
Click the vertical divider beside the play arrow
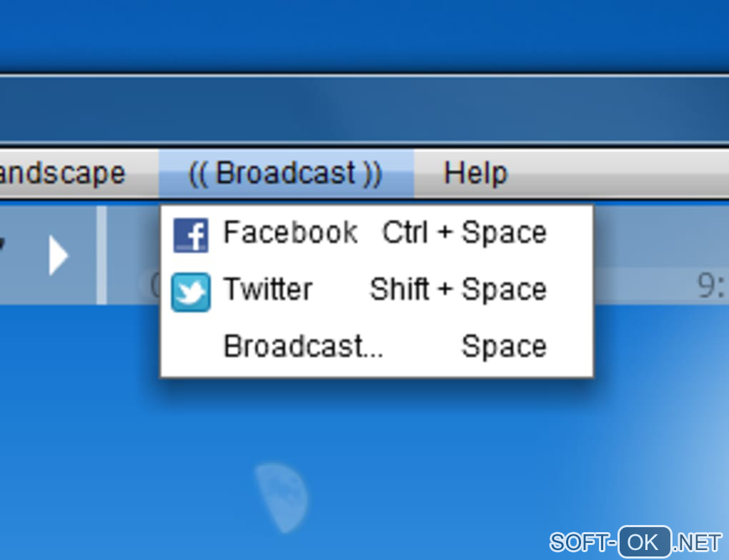tap(101, 255)
